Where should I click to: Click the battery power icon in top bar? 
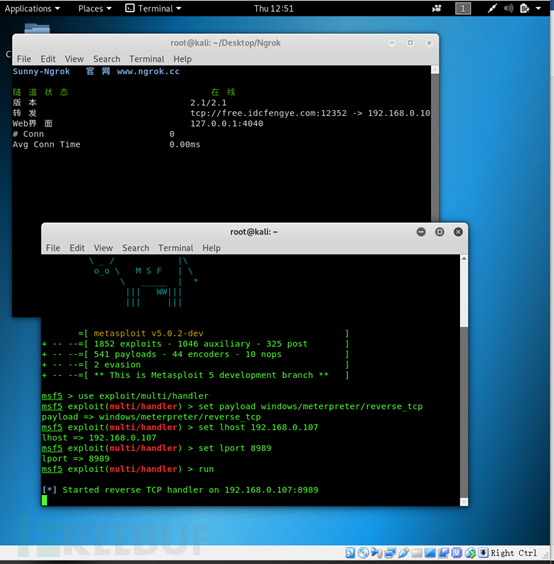pyautogui.click(x=525, y=8)
